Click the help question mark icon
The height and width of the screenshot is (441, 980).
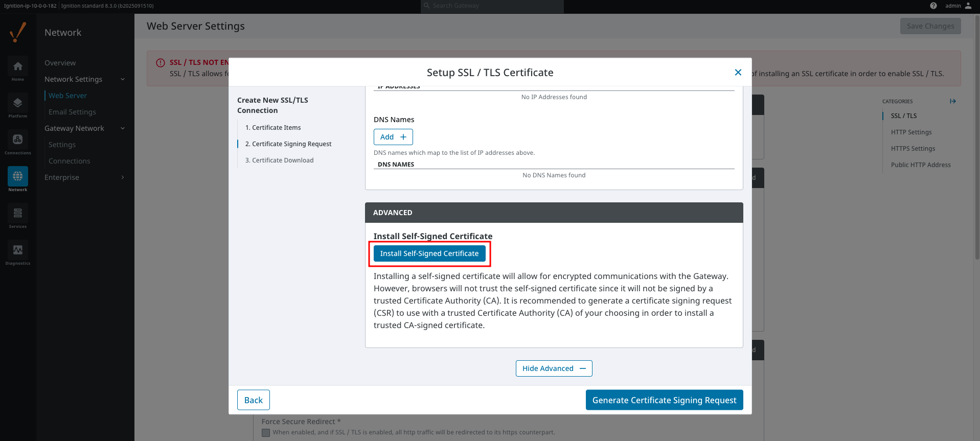pyautogui.click(x=933, y=6)
